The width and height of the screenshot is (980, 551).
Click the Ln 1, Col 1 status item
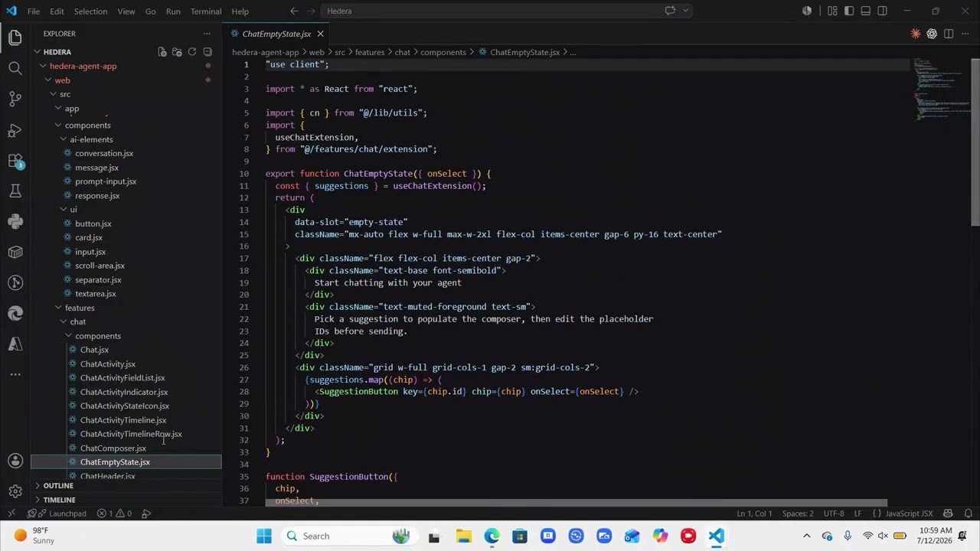754,514
